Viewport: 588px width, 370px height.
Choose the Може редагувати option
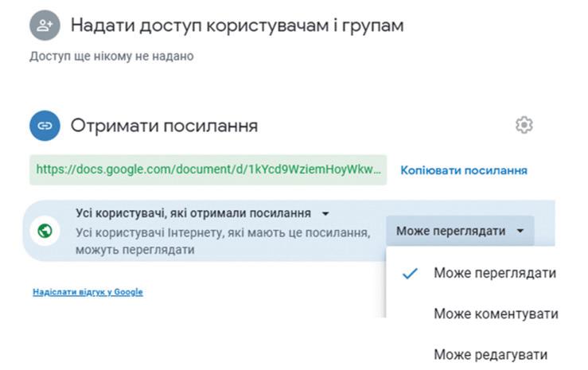tap(490, 355)
